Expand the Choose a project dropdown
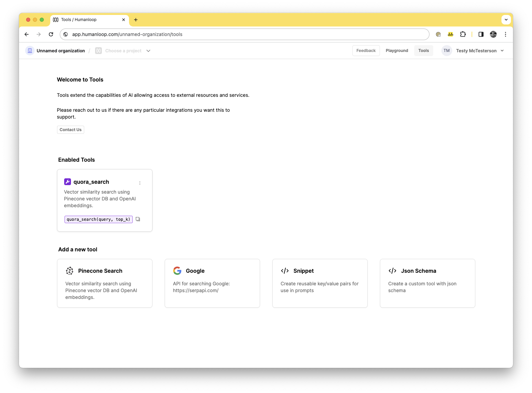The height and width of the screenshot is (393, 532). [x=148, y=51]
